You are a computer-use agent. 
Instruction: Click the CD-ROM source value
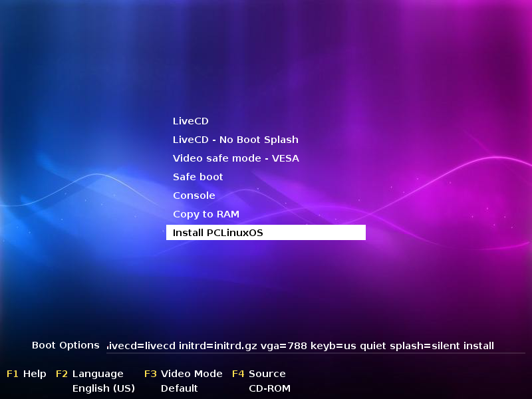270,388
